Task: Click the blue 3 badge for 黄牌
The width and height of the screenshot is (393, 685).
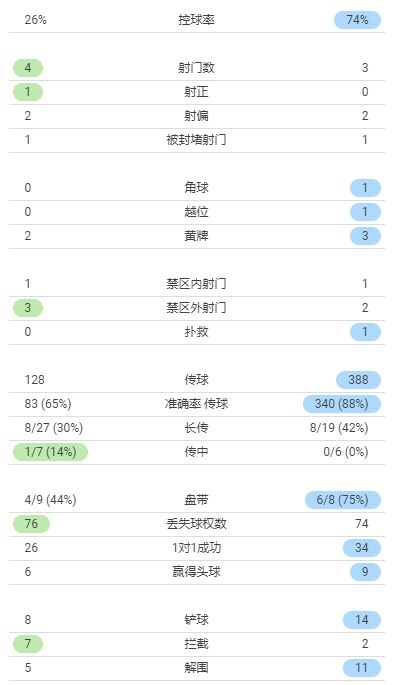Action: [365, 236]
